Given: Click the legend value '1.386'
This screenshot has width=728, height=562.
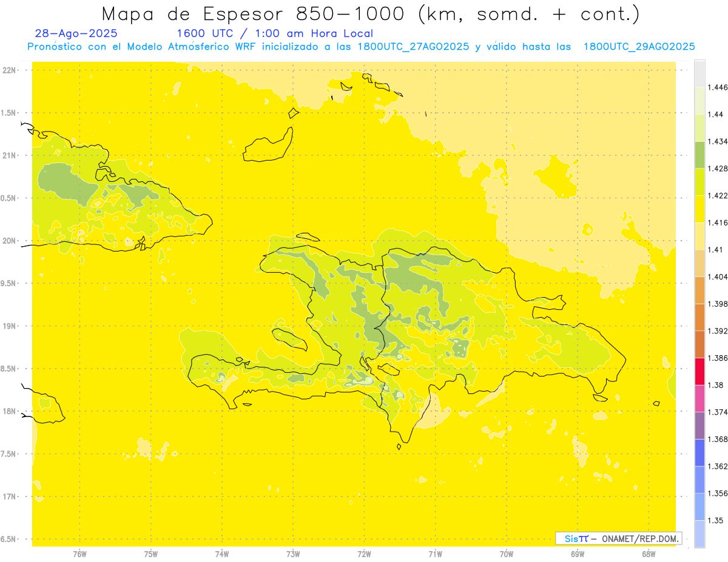Looking at the screenshot, I should point(718,358).
